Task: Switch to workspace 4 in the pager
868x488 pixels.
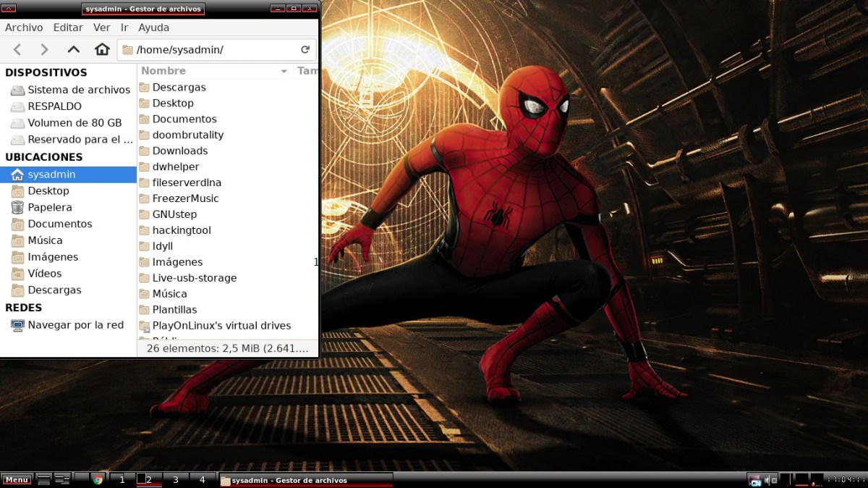Action: (202, 479)
